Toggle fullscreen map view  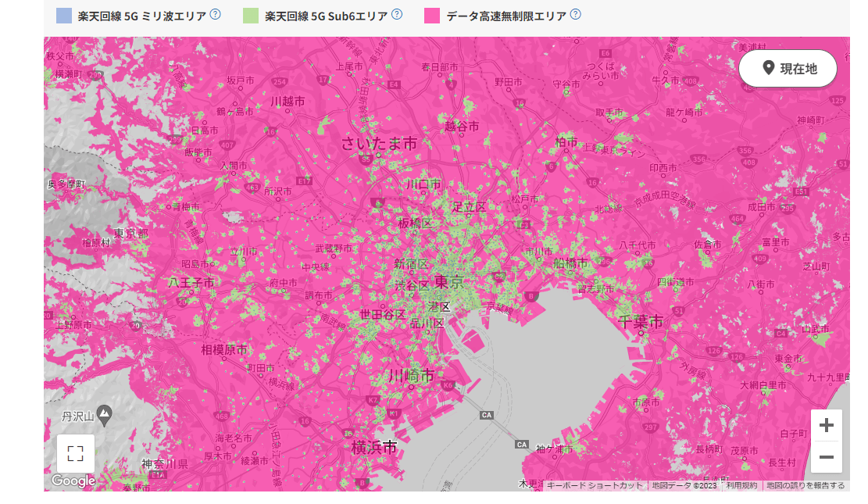click(x=76, y=453)
